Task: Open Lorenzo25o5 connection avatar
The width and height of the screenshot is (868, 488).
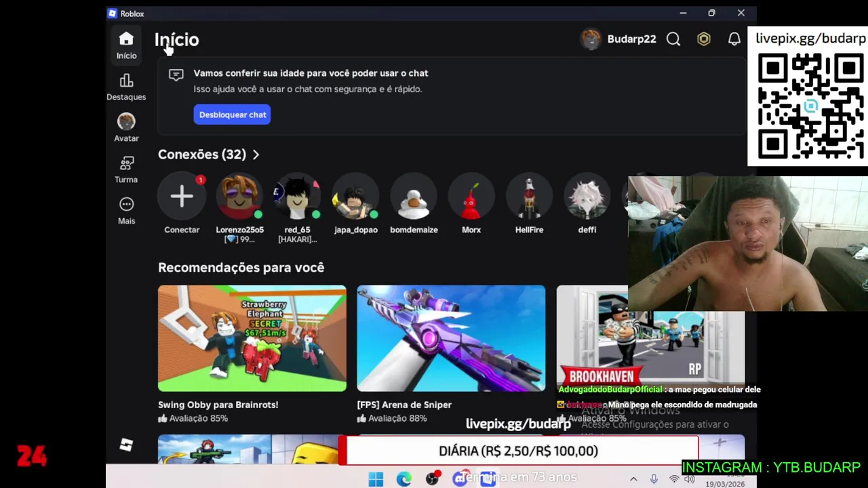Action: [x=239, y=197]
